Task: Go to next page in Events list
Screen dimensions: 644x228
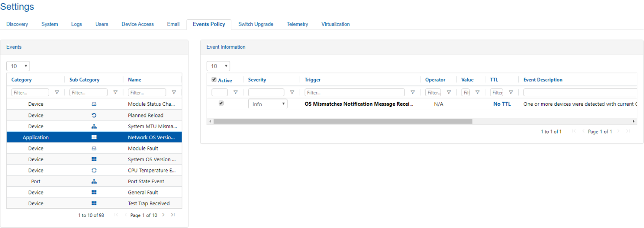Action: [x=163, y=215]
